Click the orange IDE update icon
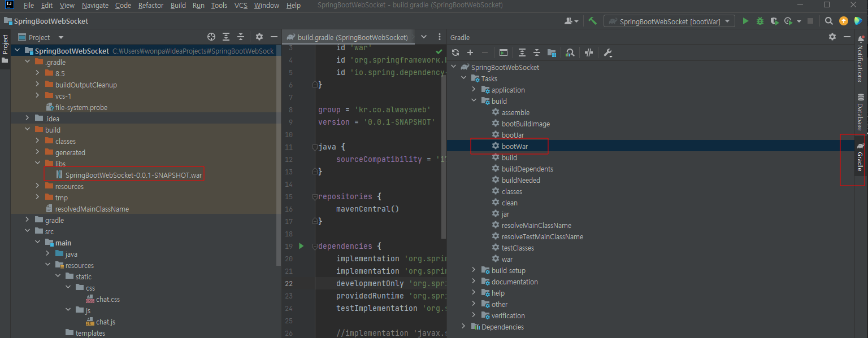The width and height of the screenshot is (868, 338). pyautogui.click(x=844, y=21)
